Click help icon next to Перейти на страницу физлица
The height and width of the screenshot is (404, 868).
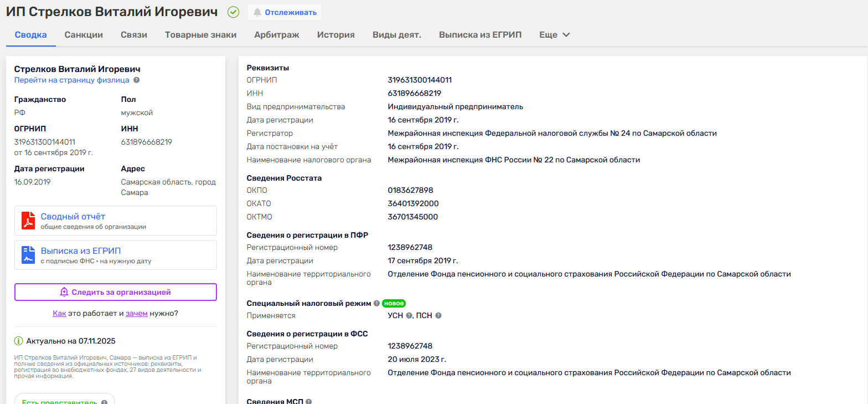[136, 80]
